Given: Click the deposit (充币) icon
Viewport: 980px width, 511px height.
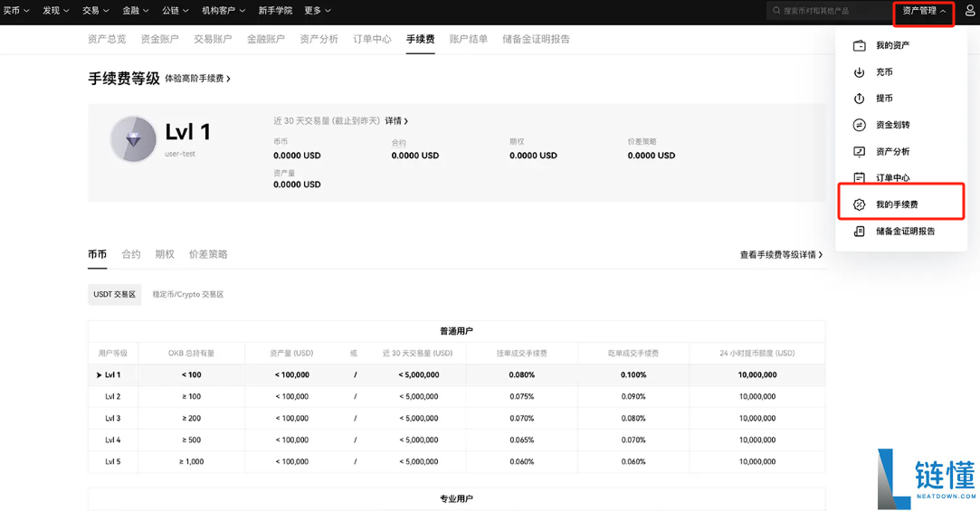Looking at the screenshot, I should click(x=859, y=72).
